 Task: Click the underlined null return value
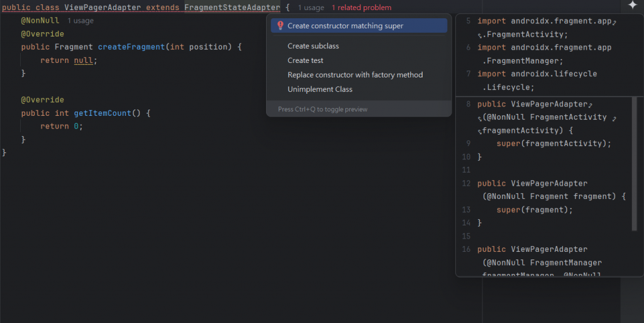pyautogui.click(x=84, y=60)
